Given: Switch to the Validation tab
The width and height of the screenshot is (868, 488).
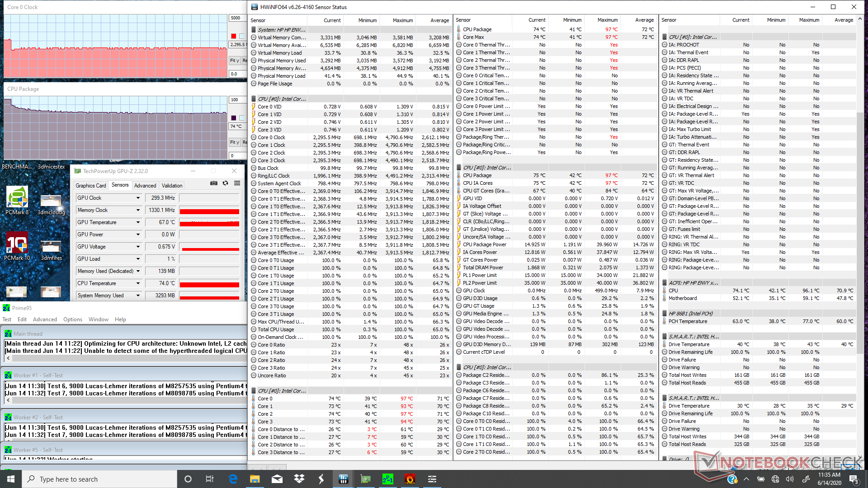Looking at the screenshot, I should 172,185.
